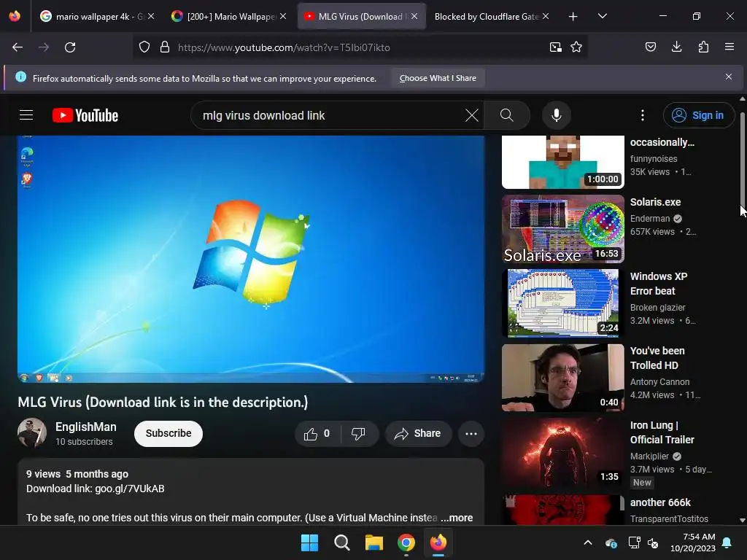747x560 pixels.
Task: Open Markiplier channel name
Action: pyautogui.click(x=650, y=456)
